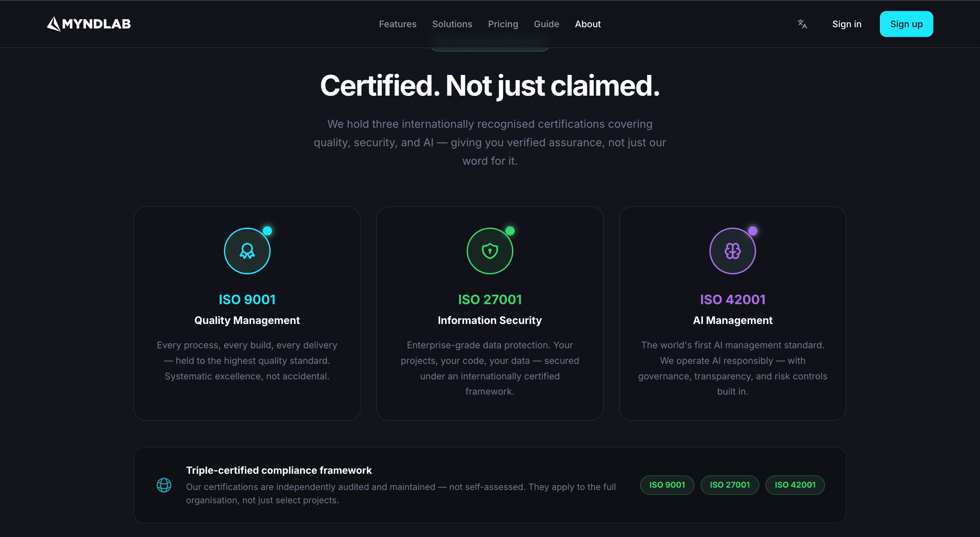This screenshot has width=980, height=537.
Task: Click the ISO 27001 badge pill
Action: click(x=730, y=485)
